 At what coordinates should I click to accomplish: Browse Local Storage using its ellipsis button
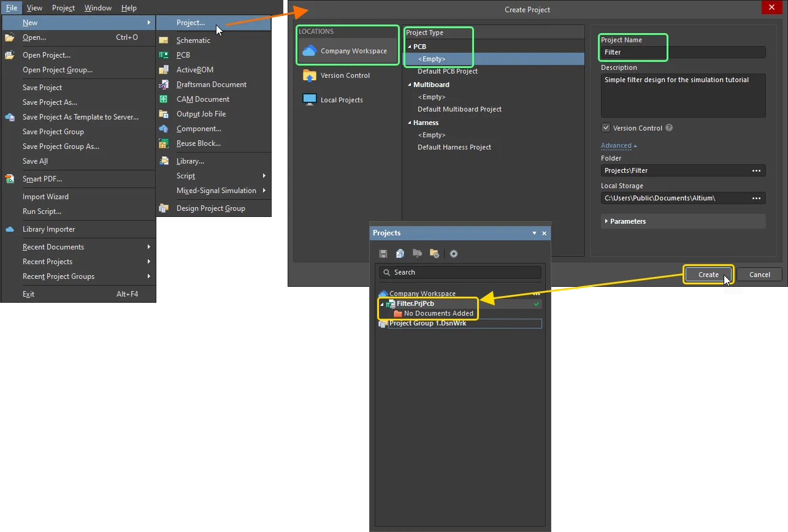[756, 198]
